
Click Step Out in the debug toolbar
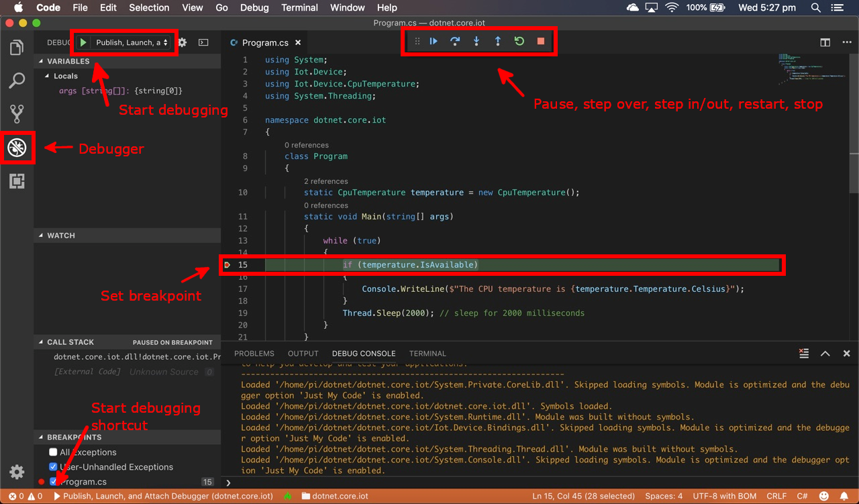tap(498, 41)
